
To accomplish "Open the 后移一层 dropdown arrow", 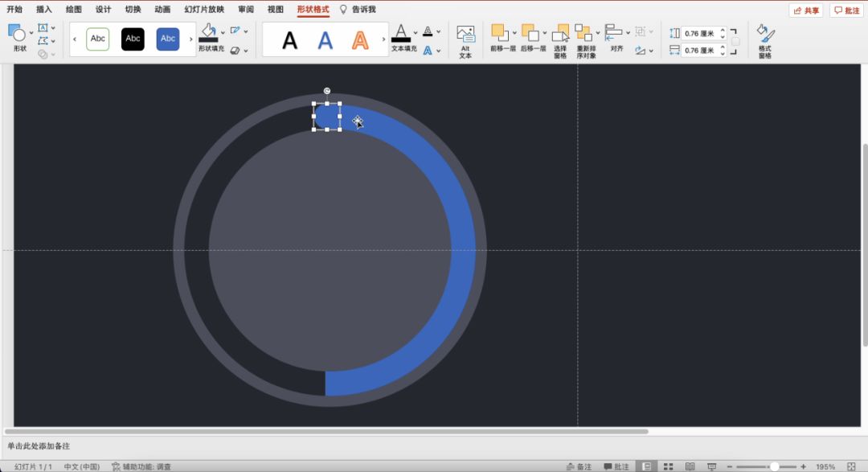I will (x=545, y=33).
